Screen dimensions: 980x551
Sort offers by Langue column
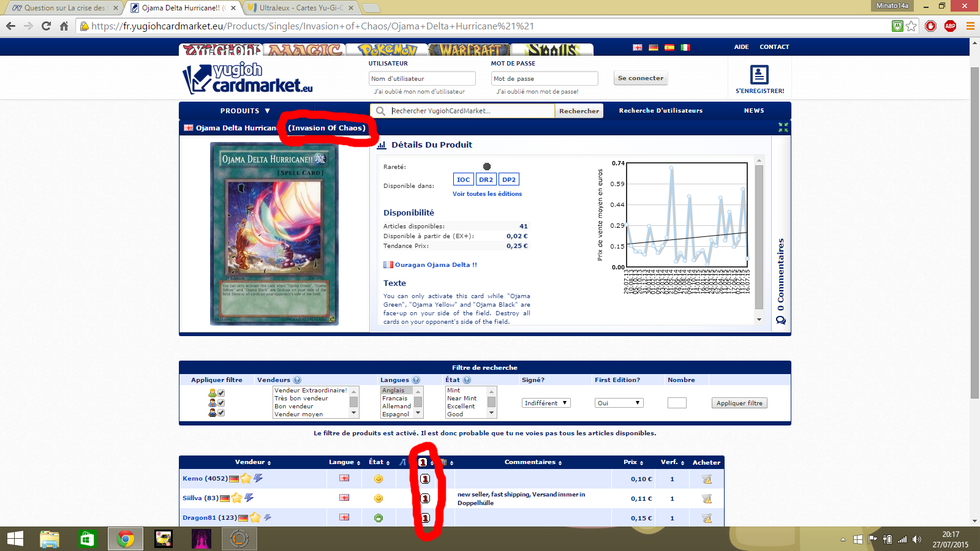(x=345, y=462)
